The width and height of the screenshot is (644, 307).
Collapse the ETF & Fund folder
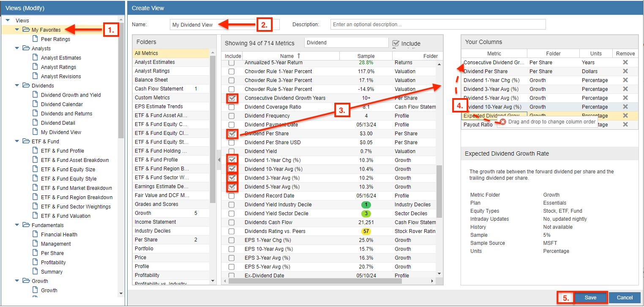(17, 141)
